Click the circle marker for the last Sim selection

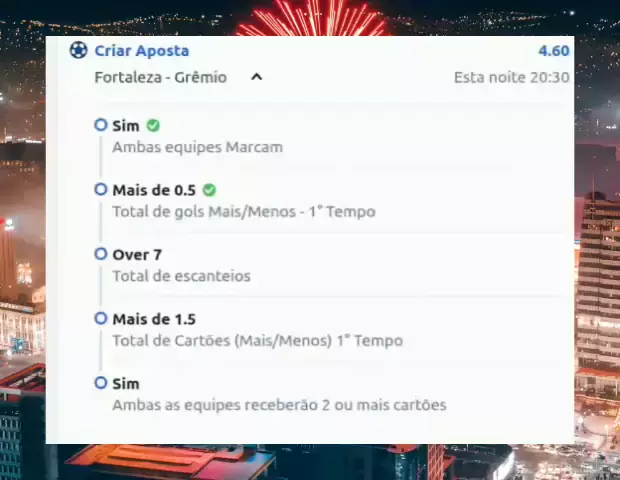(x=101, y=383)
